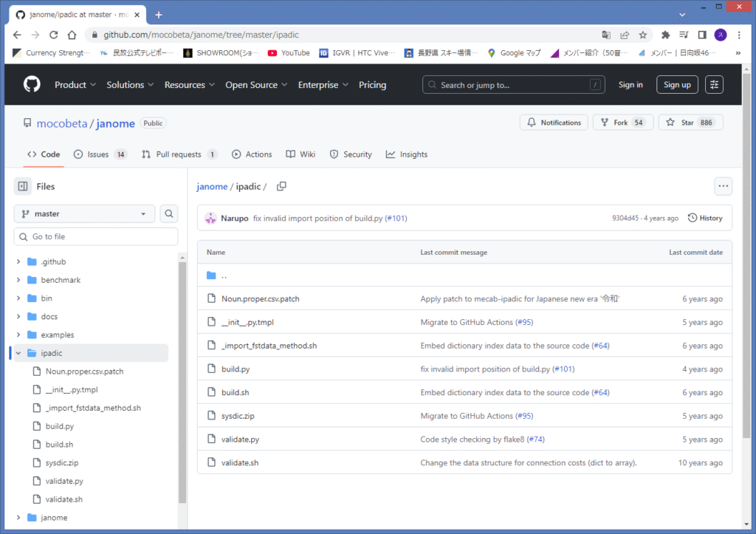The width and height of the screenshot is (756, 534).
Task: Open the Product menu
Action: click(x=75, y=85)
